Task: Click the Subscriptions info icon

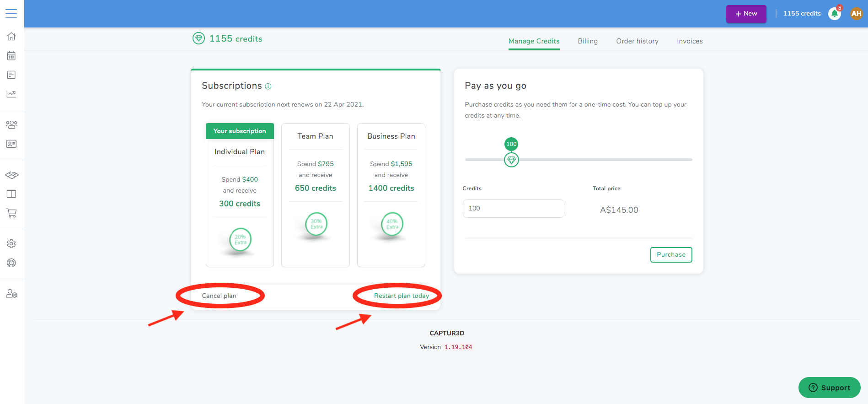Action: point(268,86)
